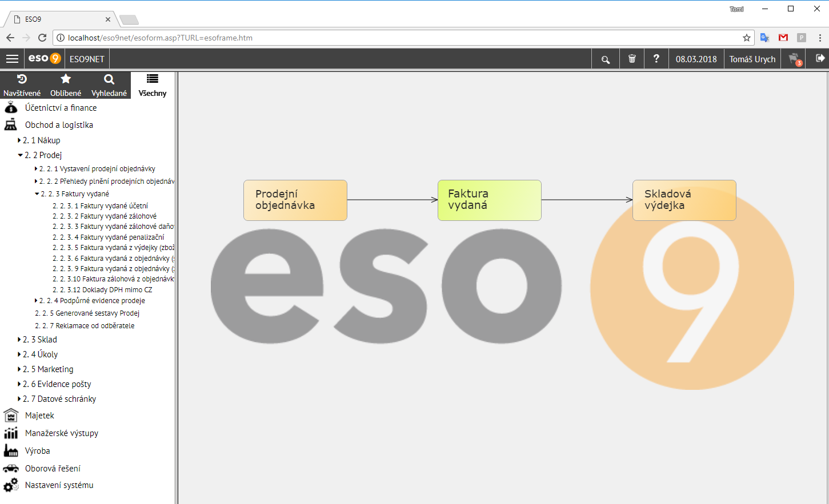Reload the page with the refresh icon
The width and height of the screenshot is (829, 504).
42,38
